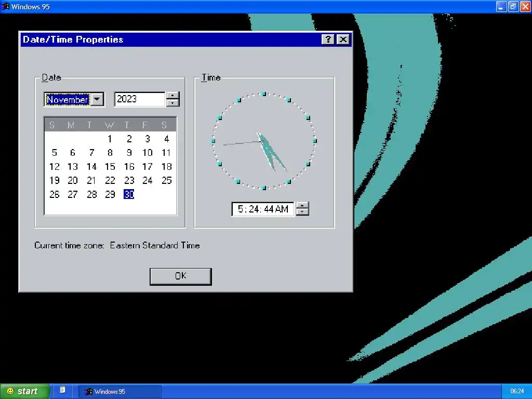The image size is (532, 399).
Task: Click the highlighted day 30 in the calendar
Action: coord(129,194)
